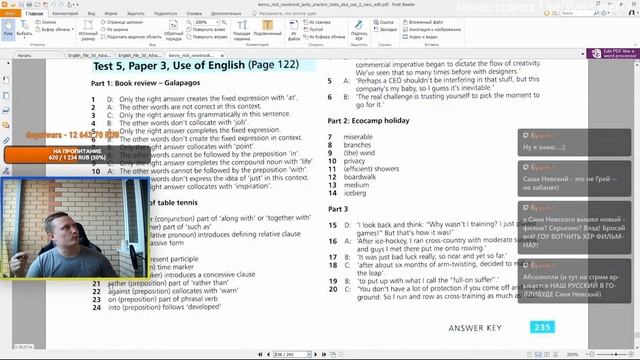The image size is (640, 360).
Task: Click undo in quick access toolbar
Action: click(x=53, y=4)
